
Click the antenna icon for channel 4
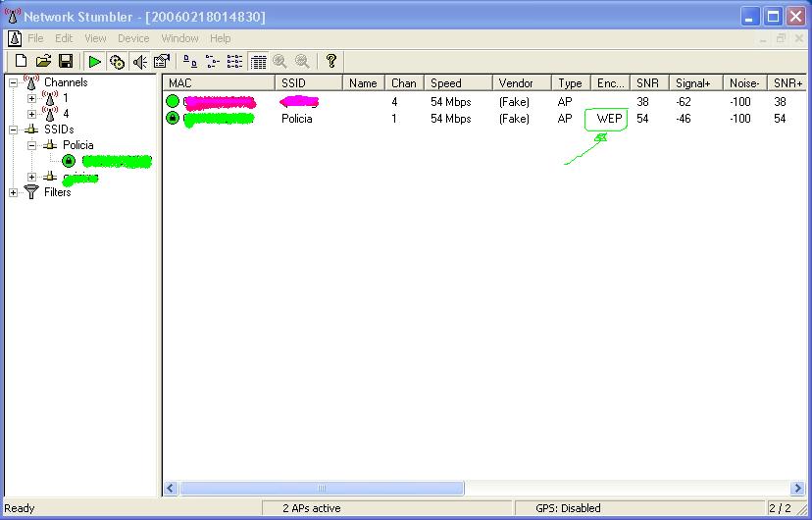coord(50,113)
